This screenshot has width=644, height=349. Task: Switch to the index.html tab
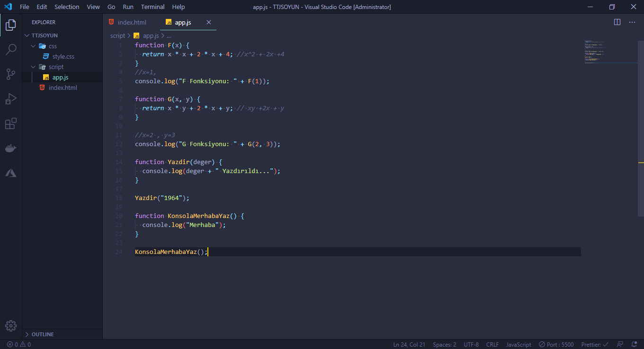pos(131,22)
